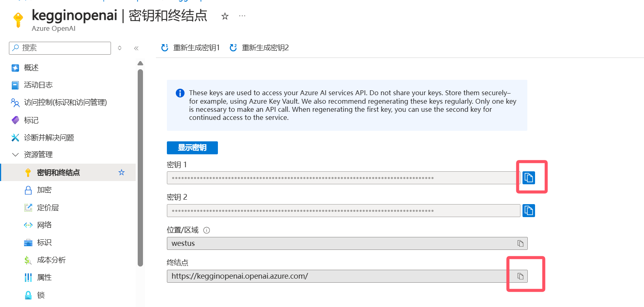The width and height of the screenshot is (644, 307).
Task: Click the 活动日志 log icon
Action: point(15,85)
